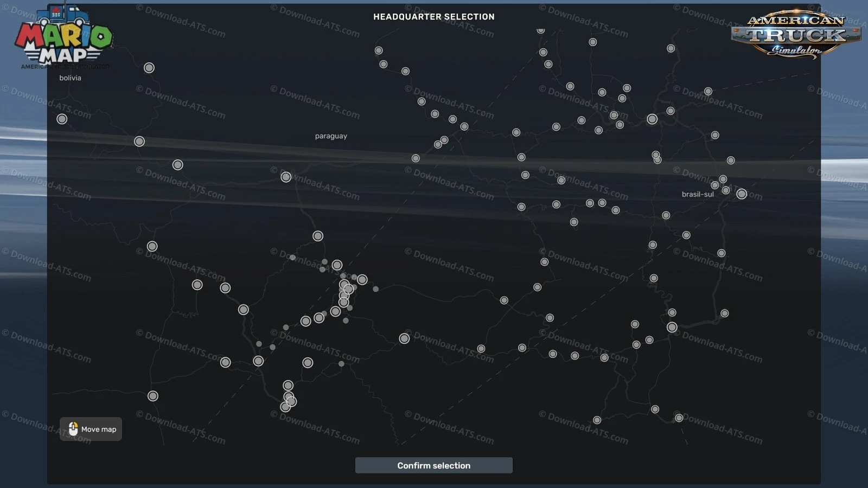The width and height of the screenshot is (868, 488).
Task: Select city marker right of brasil-sul label
Action: click(742, 194)
